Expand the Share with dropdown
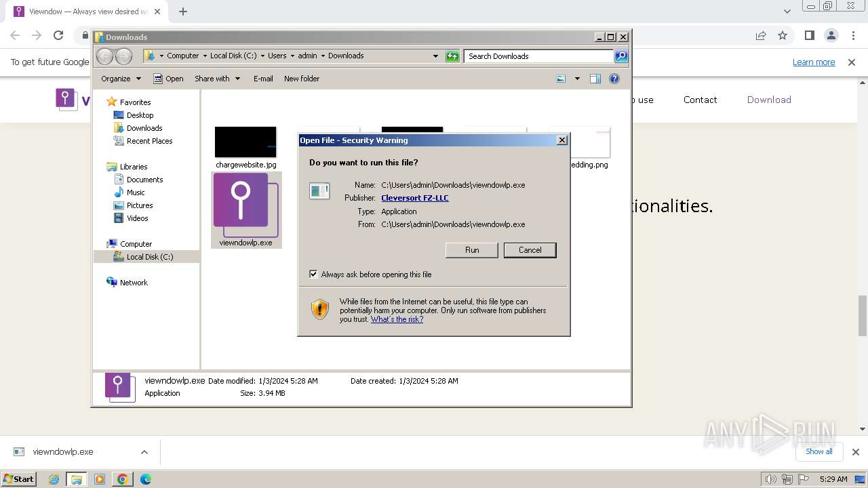This screenshot has width=868, height=488. click(218, 79)
